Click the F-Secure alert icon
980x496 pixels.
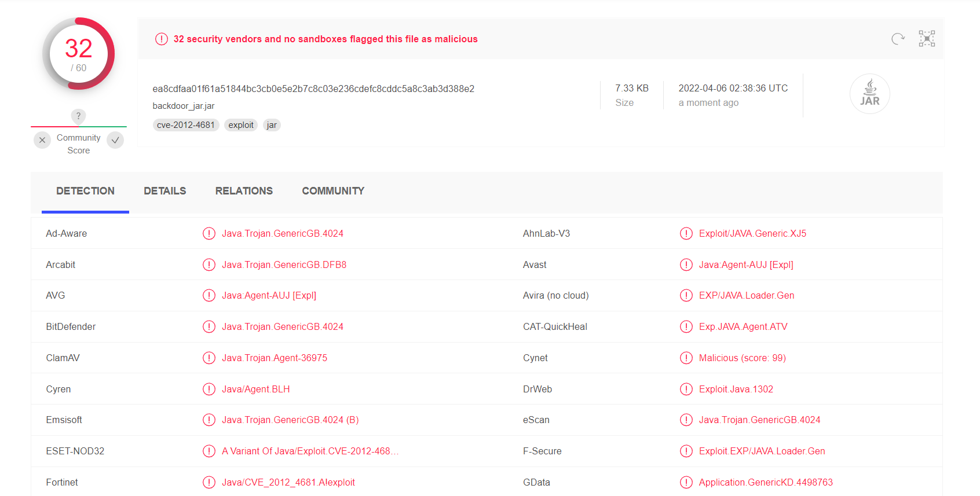click(686, 451)
